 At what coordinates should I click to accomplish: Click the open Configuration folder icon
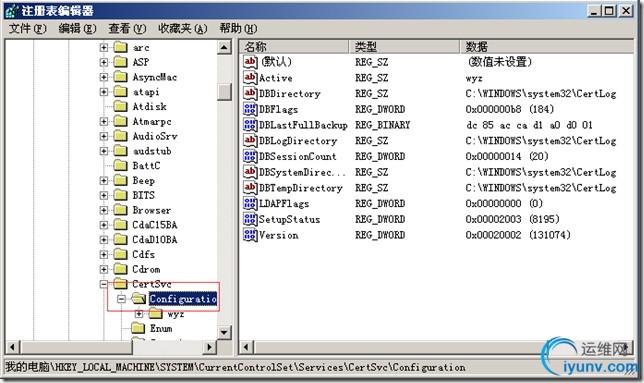click(139, 298)
